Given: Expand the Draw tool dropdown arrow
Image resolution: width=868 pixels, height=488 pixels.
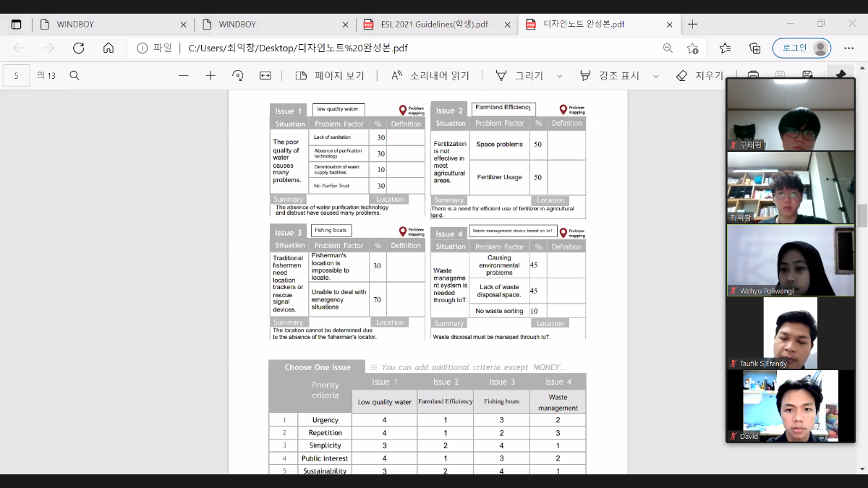Looking at the screenshot, I should point(560,76).
